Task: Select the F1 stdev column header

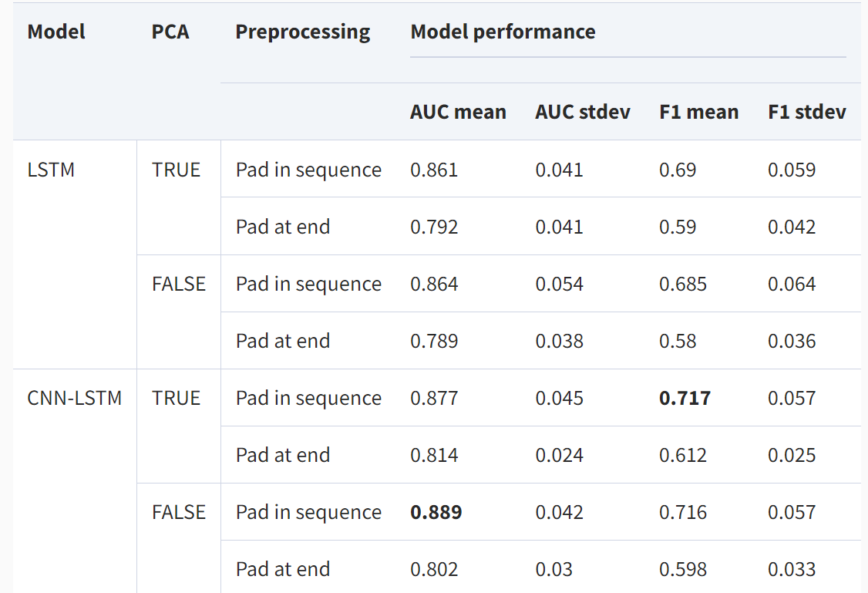Action: [x=806, y=112]
